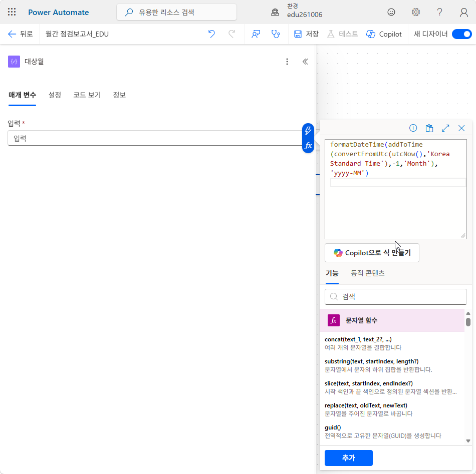Collapse the 대상월 action panel
This screenshot has width=476, height=474.
pyautogui.click(x=305, y=62)
